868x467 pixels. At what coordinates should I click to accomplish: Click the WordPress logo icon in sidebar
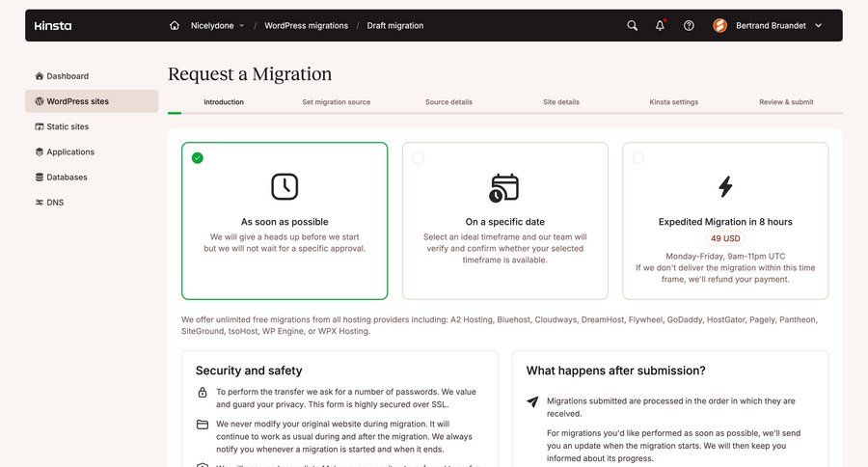click(x=40, y=101)
